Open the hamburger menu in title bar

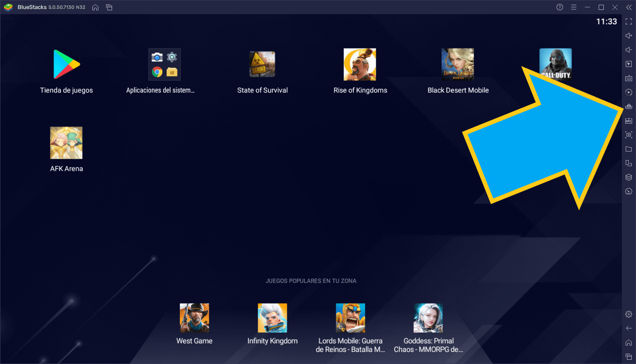click(574, 7)
